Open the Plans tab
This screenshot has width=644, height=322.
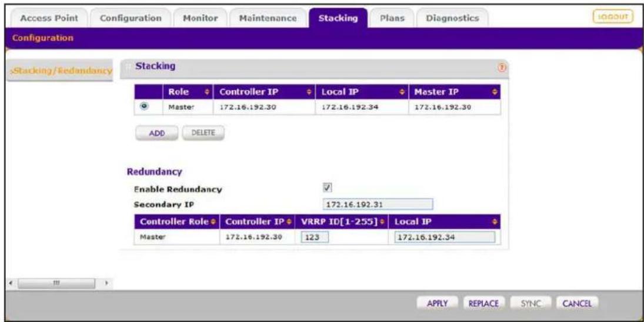[x=392, y=18]
